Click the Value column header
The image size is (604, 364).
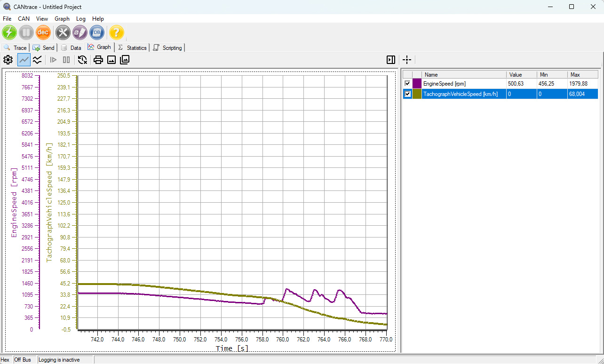click(x=522, y=74)
